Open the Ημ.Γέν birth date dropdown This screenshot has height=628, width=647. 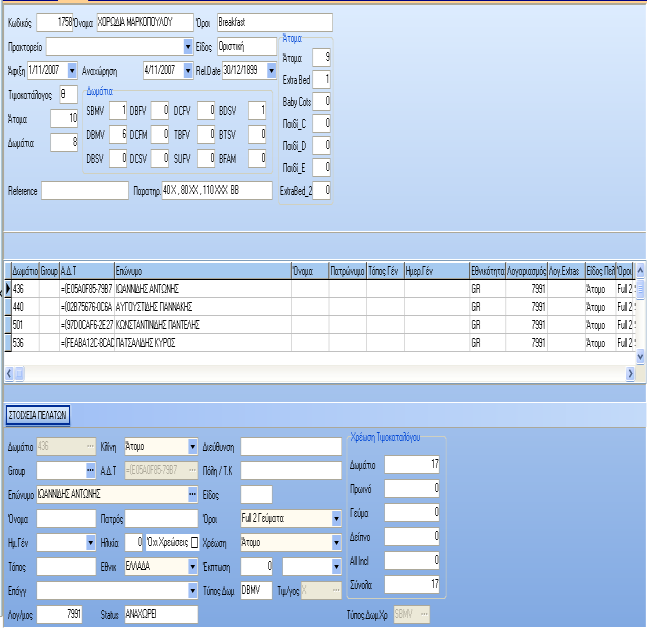90,542
